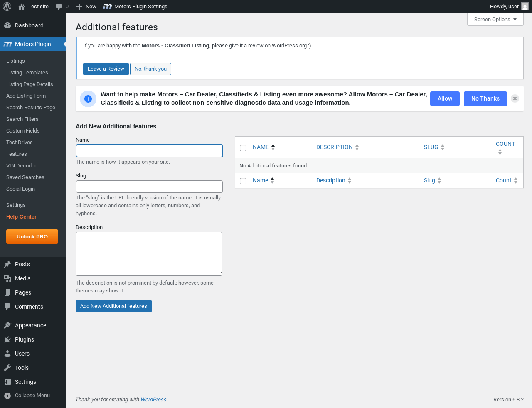Allow diagnostic data collection
Image resolution: width=532 pixels, height=408 pixels.
[445, 98]
